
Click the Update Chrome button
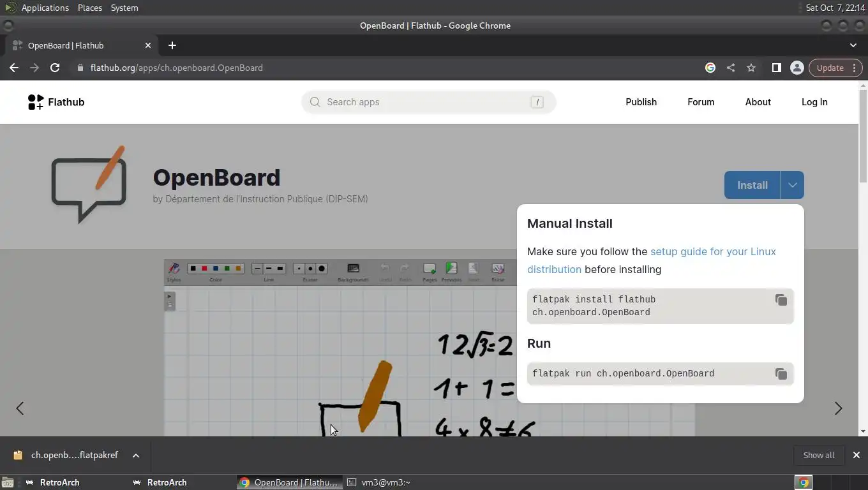835,68
